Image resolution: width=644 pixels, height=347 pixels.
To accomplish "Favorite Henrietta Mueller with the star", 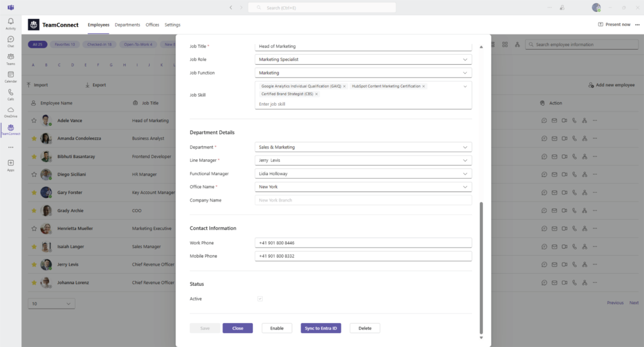I will pyautogui.click(x=34, y=228).
